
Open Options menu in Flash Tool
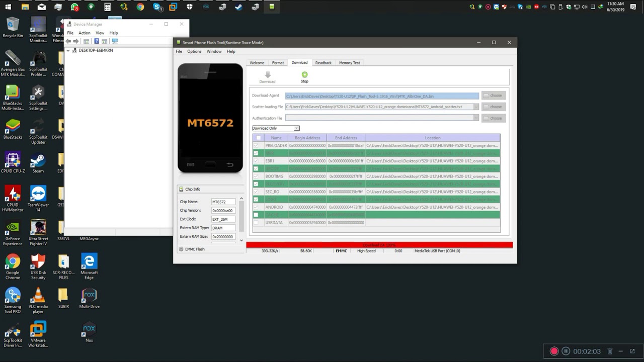pos(194,51)
